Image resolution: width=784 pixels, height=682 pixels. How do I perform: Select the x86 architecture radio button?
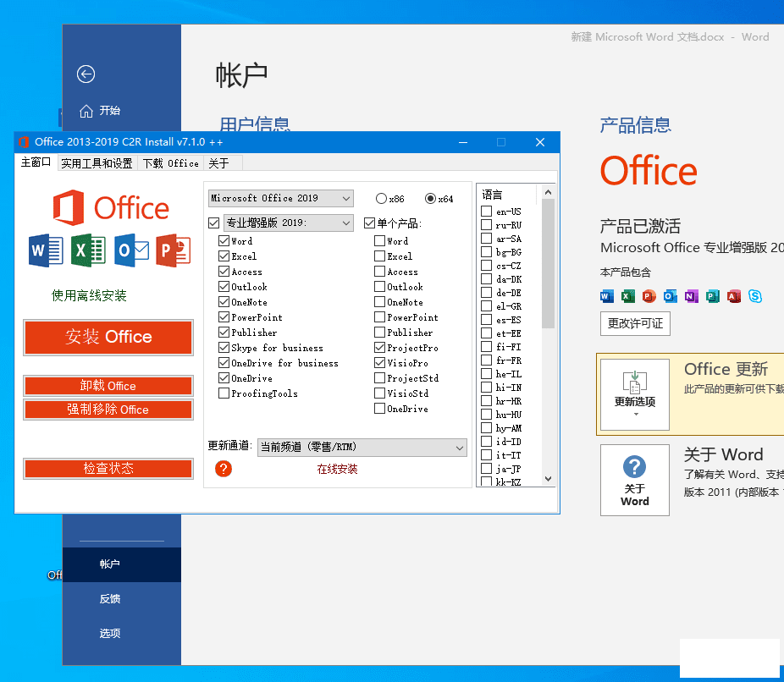click(x=381, y=198)
